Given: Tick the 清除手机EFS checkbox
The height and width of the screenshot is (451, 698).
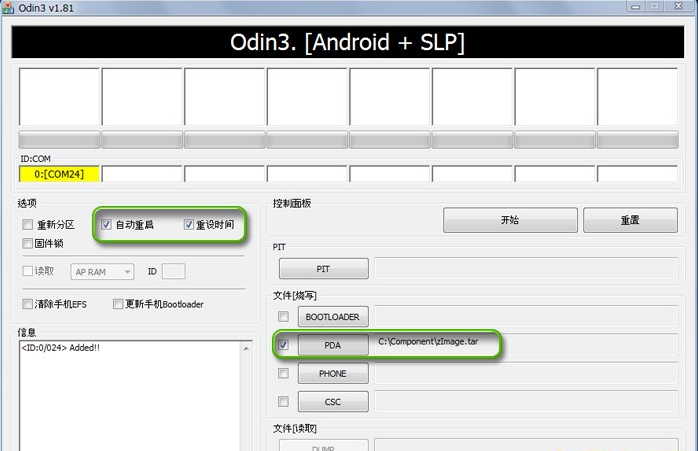Looking at the screenshot, I should tap(28, 304).
